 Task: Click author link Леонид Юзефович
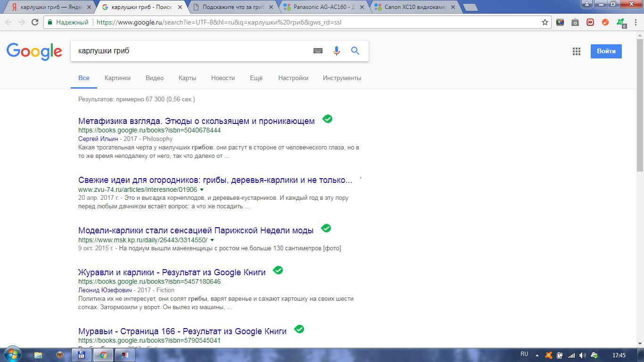point(106,290)
